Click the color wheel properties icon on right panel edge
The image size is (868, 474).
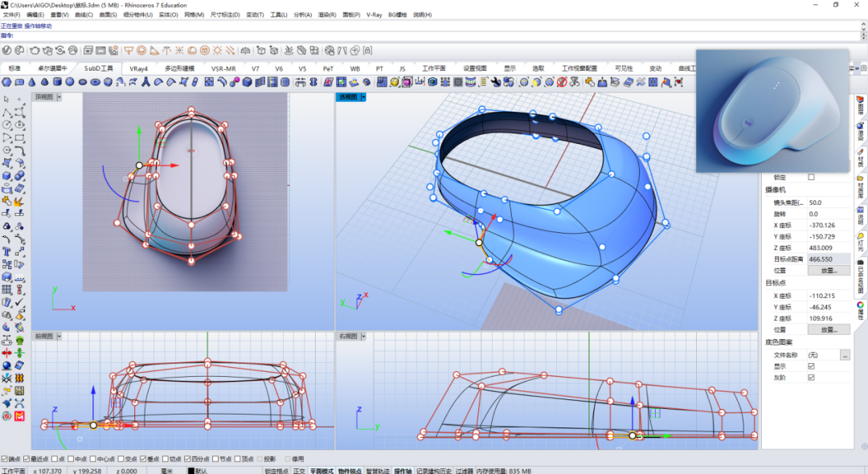point(860,305)
